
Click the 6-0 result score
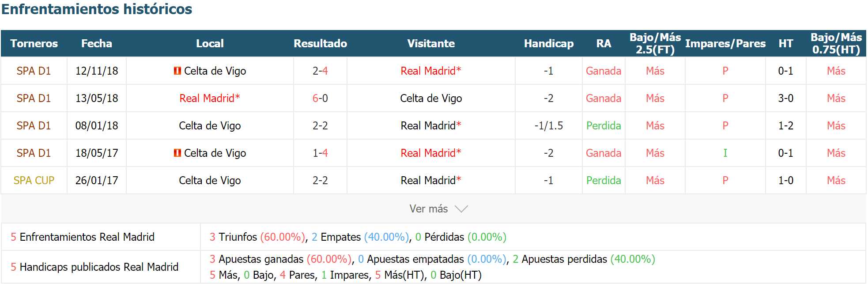[320, 98]
